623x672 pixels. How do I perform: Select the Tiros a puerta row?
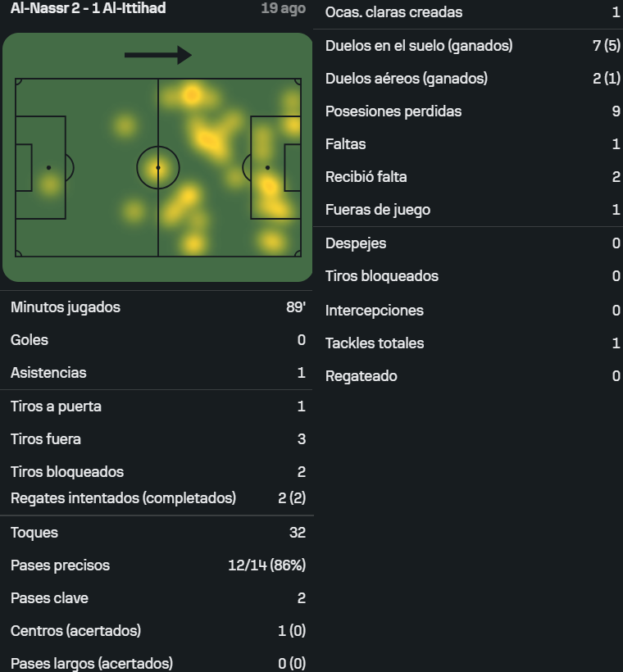tap(157, 406)
